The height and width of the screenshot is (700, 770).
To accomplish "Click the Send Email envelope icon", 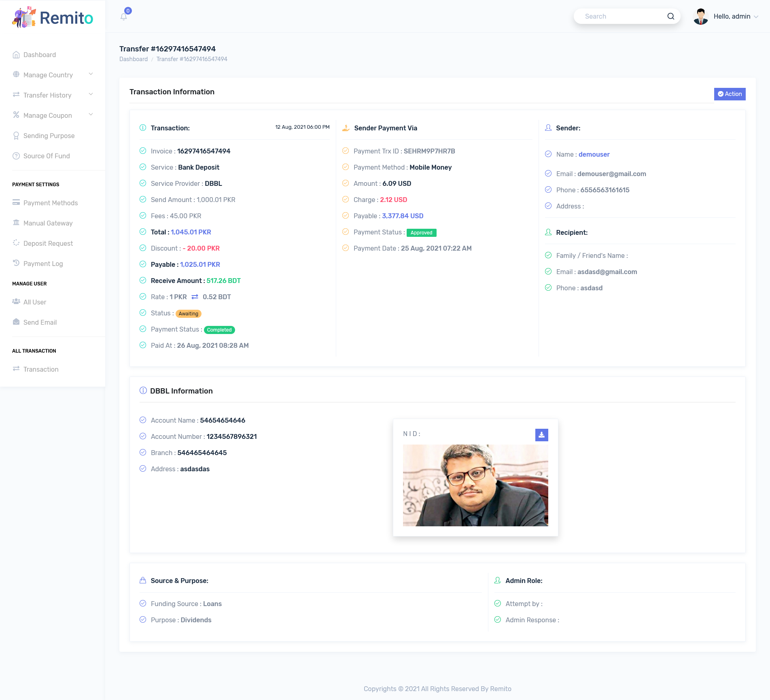I will (x=16, y=322).
